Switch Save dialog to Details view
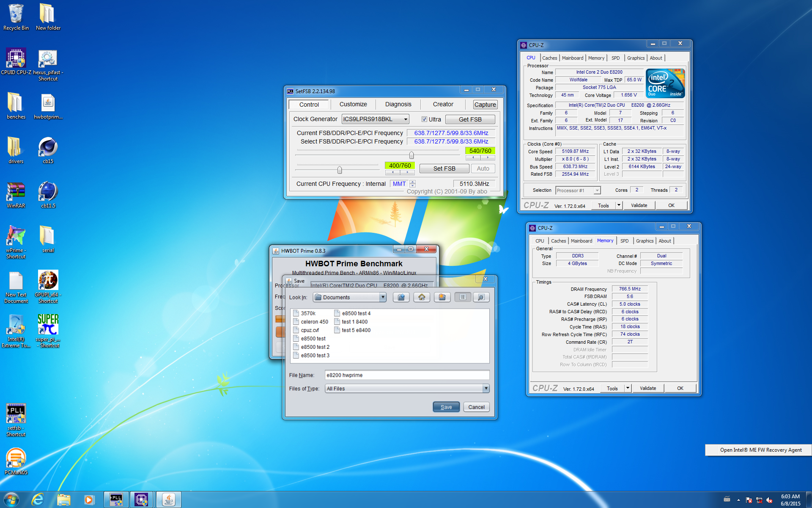 [481, 297]
